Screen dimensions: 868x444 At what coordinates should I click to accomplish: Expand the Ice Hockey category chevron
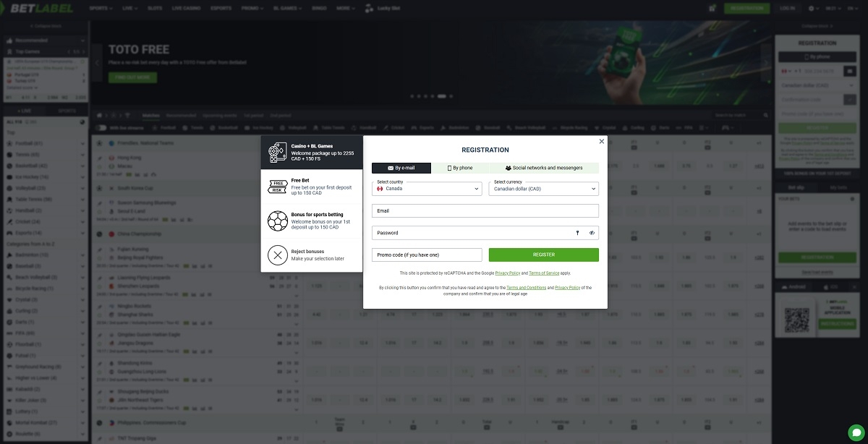[x=83, y=176]
